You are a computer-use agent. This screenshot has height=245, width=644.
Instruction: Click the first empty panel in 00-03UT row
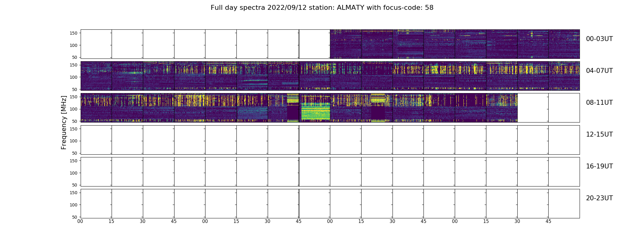pos(96,44)
